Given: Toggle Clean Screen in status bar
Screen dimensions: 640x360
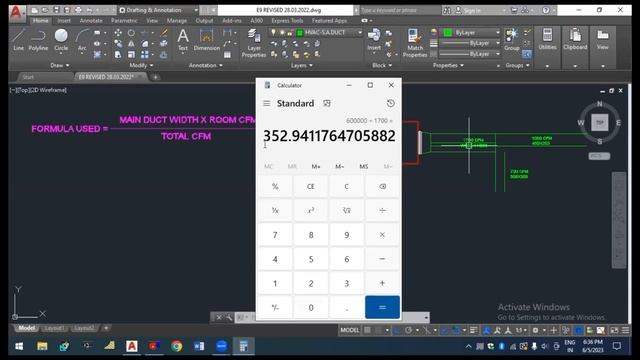Looking at the screenshot, I should pos(614,330).
